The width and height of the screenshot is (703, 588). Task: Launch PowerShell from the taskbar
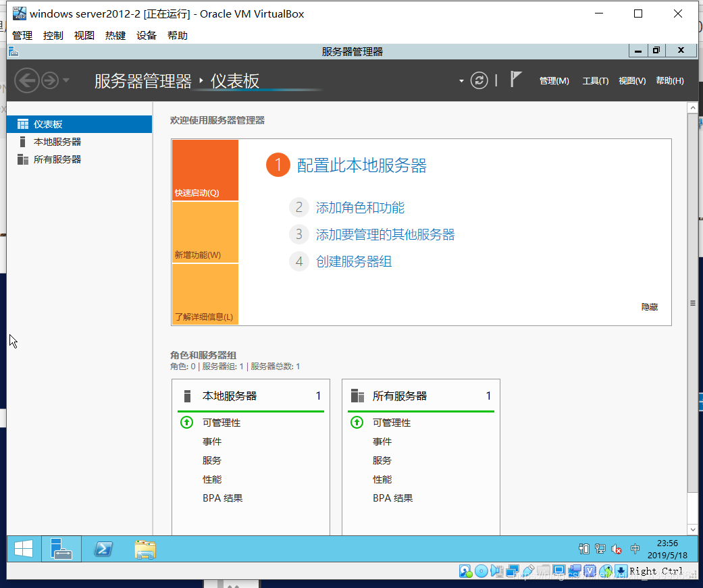point(103,549)
